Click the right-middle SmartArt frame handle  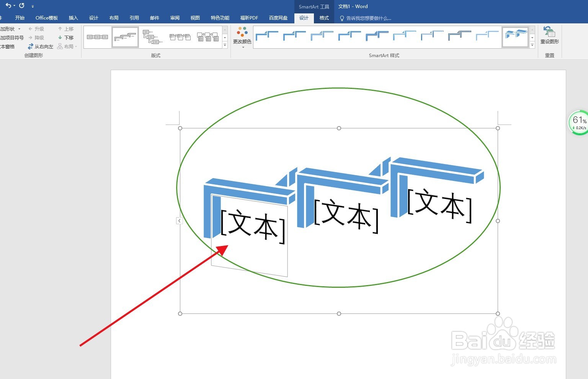click(498, 221)
